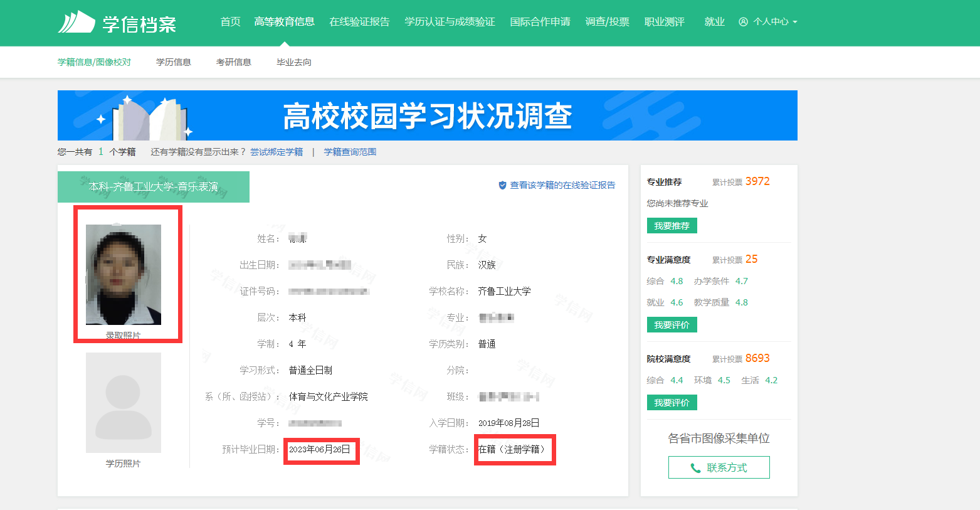This screenshot has width=980, height=510.
Task: Click 专业满意度 vote count 25
Action: click(x=752, y=259)
